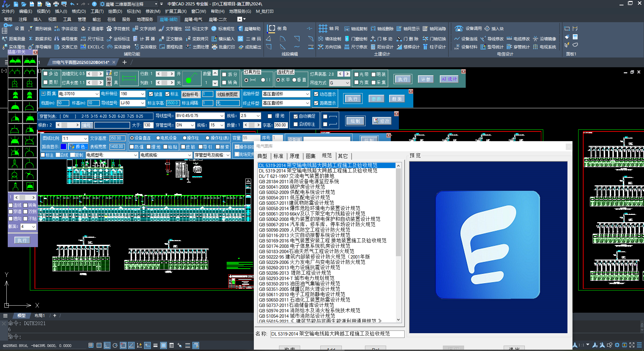Switch to the 晨曦-电气 ribbon tab
Screen dimensions: 644x351
tap(193, 19)
